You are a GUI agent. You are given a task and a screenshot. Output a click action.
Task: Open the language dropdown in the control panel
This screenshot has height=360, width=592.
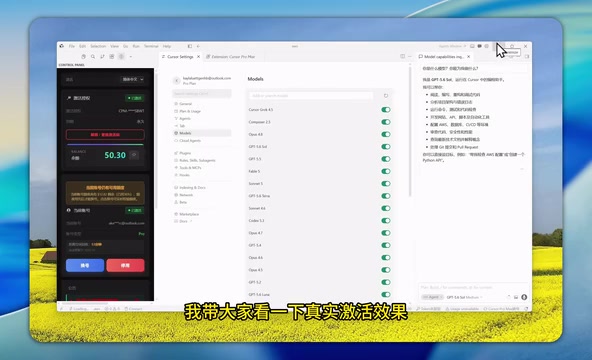pos(132,79)
